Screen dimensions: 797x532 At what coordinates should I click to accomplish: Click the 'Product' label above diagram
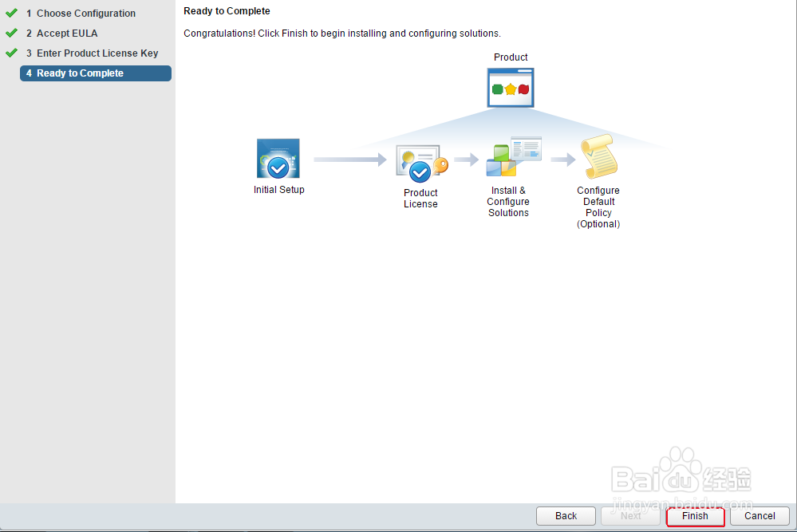click(x=511, y=57)
